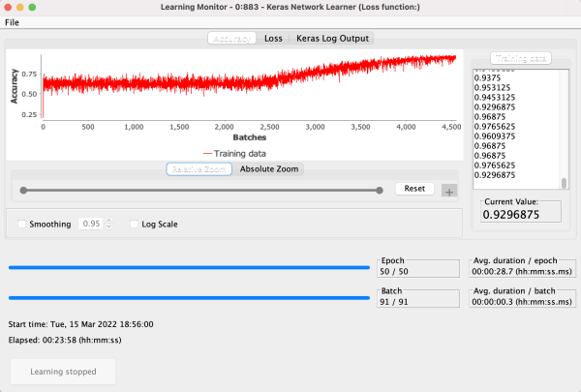Click the Start time text
581x392 pixels.
tap(80, 324)
